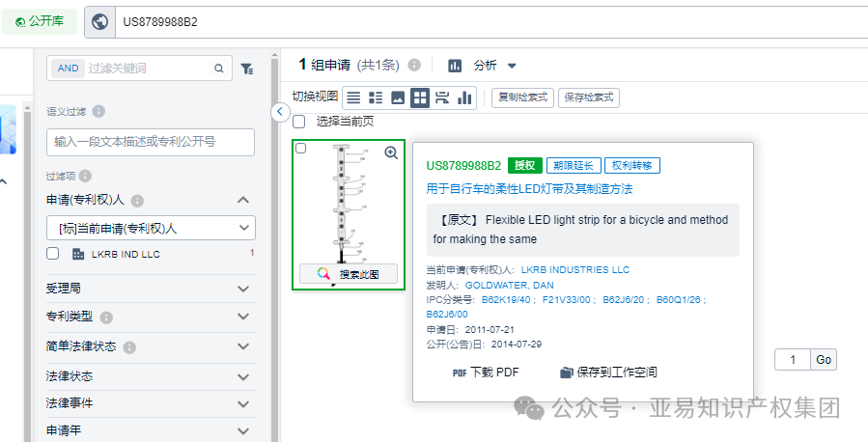Click the 搜索此图 button

[x=349, y=274]
